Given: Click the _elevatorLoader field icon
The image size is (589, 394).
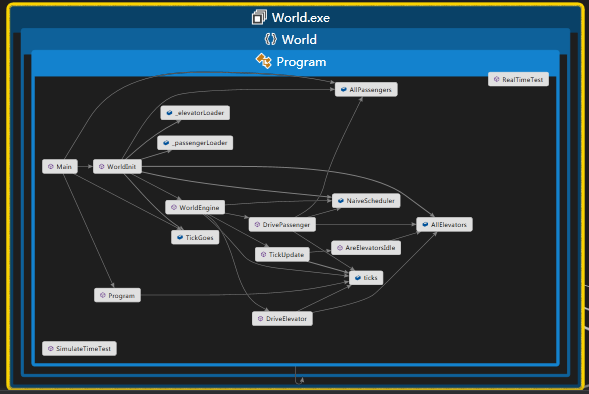Looking at the screenshot, I should (x=169, y=113).
